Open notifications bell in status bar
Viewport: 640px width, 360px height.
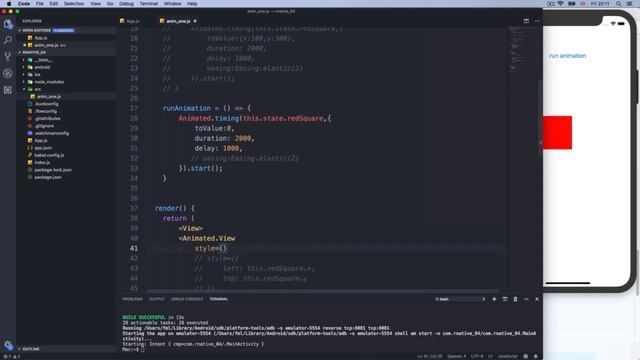point(536,356)
